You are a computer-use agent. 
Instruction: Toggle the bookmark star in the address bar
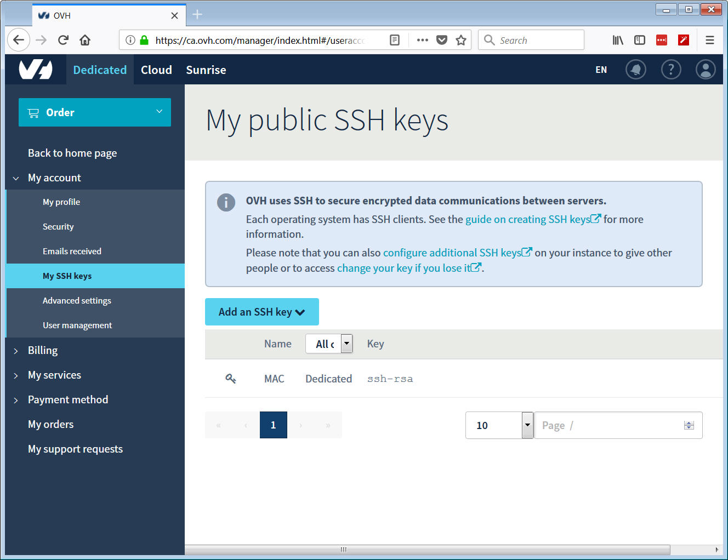point(460,39)
